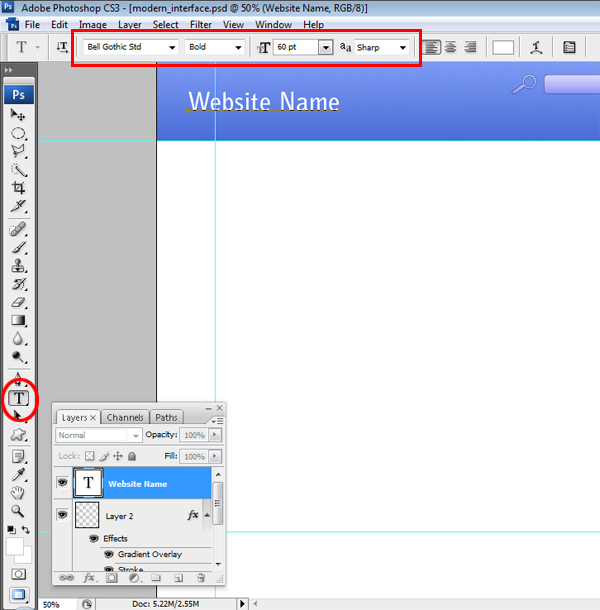The image size is (600, 610).
Task: Open the font family dropdown
Action: click(172, 47)
